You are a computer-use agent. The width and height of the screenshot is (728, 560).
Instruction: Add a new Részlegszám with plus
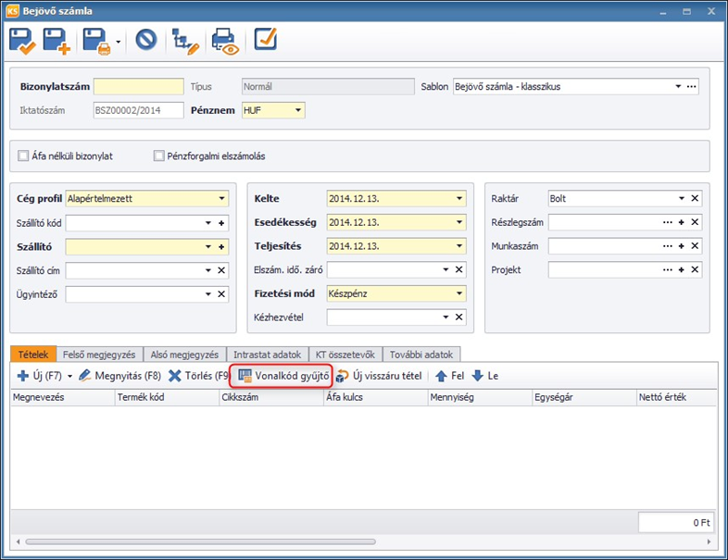click(681, 222)
